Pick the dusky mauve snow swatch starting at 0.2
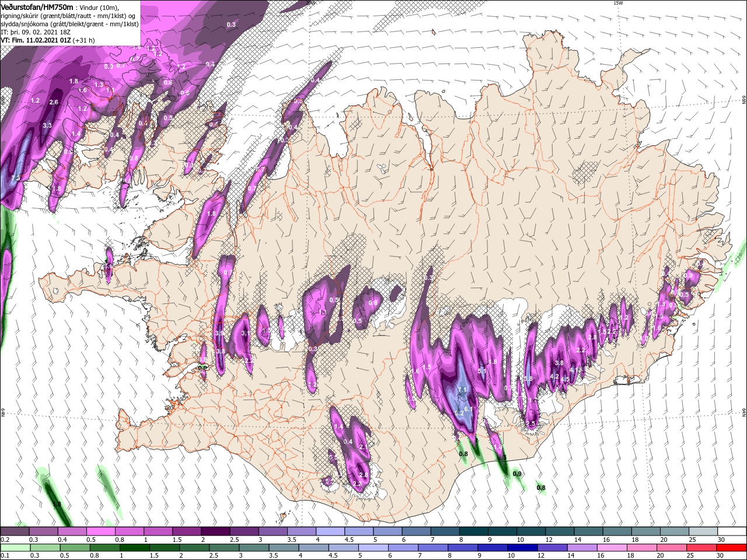This screenshot has height=560, width=747. [15, 531]
